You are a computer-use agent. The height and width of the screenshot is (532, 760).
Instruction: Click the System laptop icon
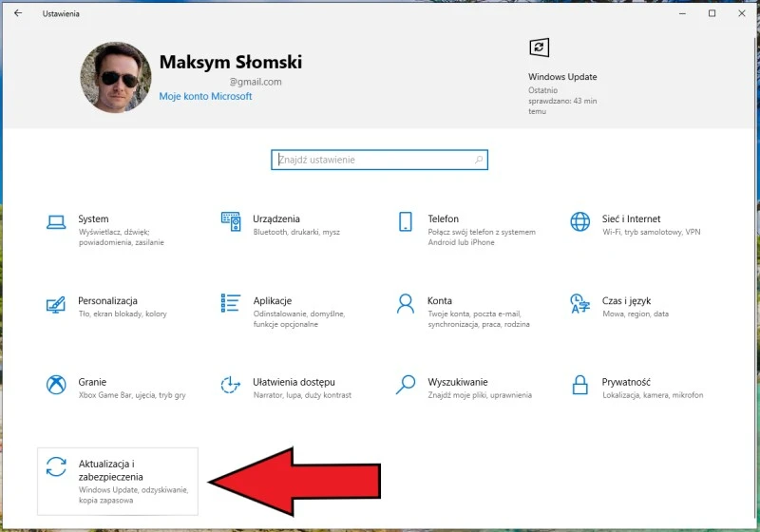tap(56, 222)
